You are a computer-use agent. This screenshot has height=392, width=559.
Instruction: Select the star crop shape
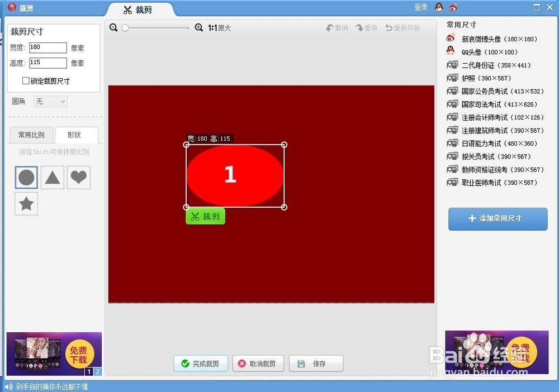(26, 203)
